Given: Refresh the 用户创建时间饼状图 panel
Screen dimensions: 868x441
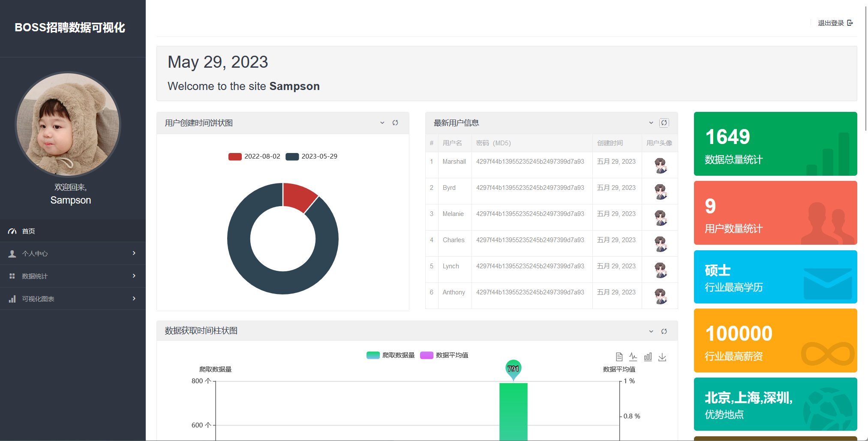Looking at the screenshot, I should 395,123.
